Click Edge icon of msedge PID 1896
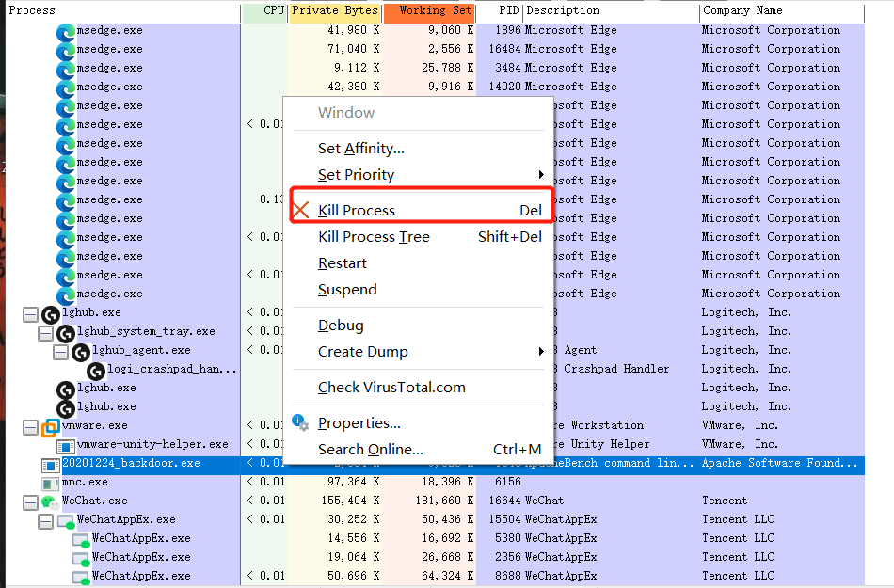The width and height of the screenshot is (894, 588). point(66,33)
